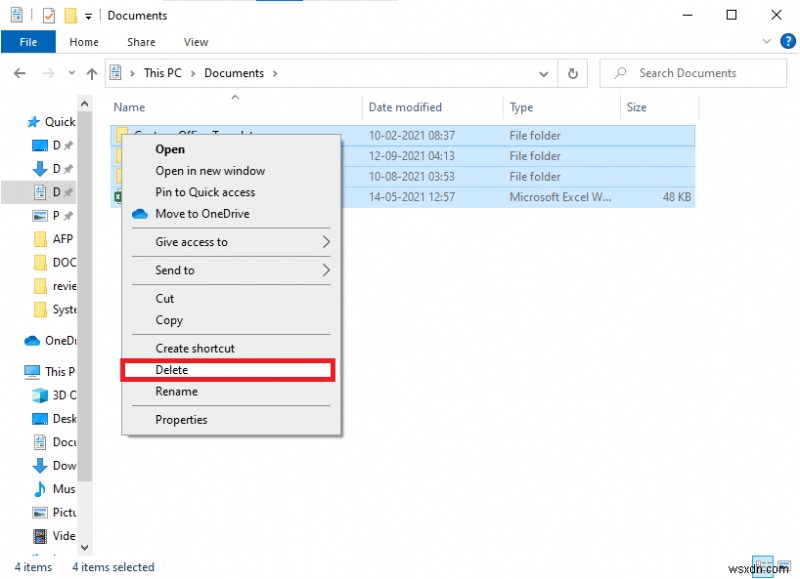Choose Delete from the context menu
The width and height of the screenshot is (800, 579).
(x=228, y=370)
